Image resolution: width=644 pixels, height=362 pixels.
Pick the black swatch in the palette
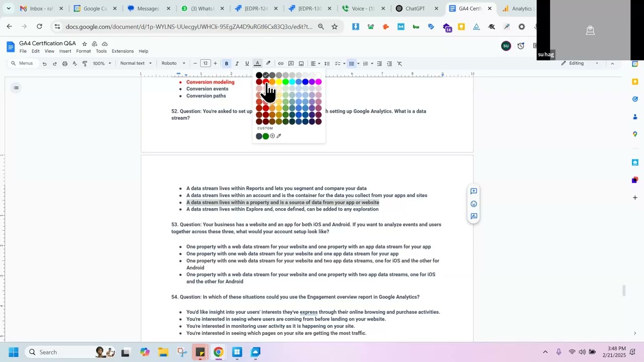[259, 75]
